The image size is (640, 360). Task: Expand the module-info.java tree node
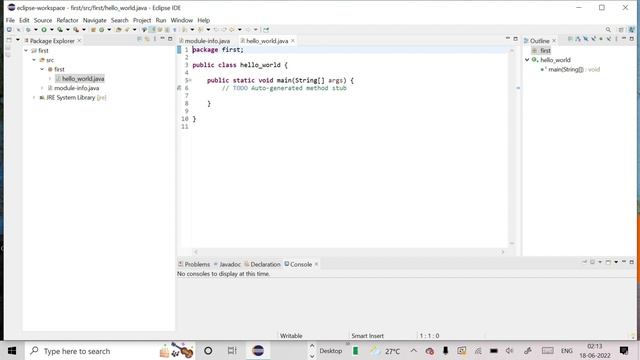click(x=42, y=88)
